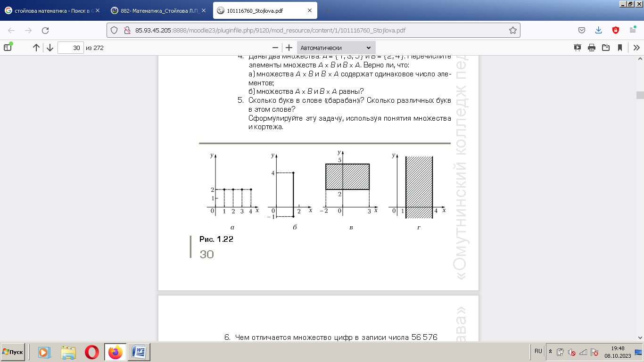This screenshot has height=362, width=644.
Task: Click the RU language indicator
Action: 538,351
